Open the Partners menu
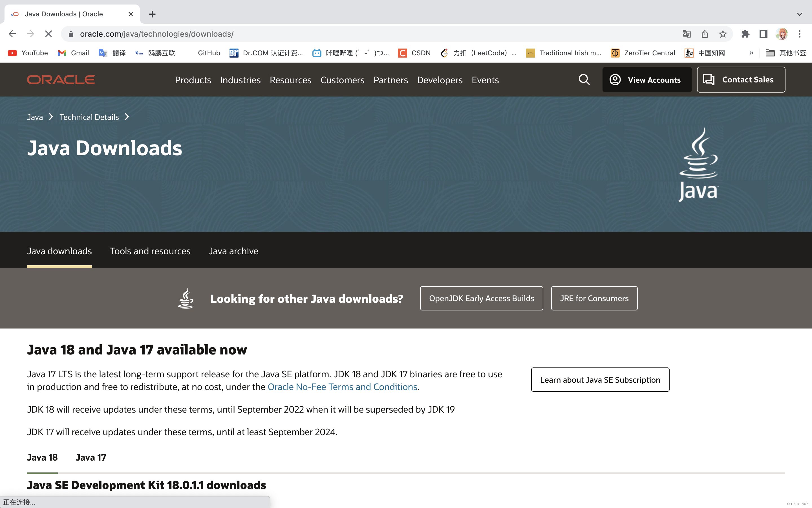This screenshot has height=508, width=812. pyautogui.click(x=390, y=80)
